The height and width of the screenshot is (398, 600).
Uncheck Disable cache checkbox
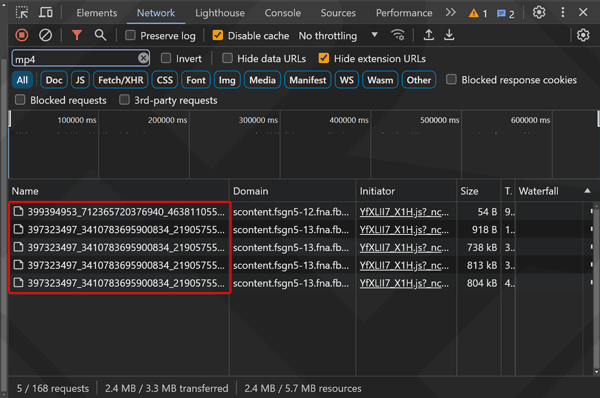tap(217, 36)
